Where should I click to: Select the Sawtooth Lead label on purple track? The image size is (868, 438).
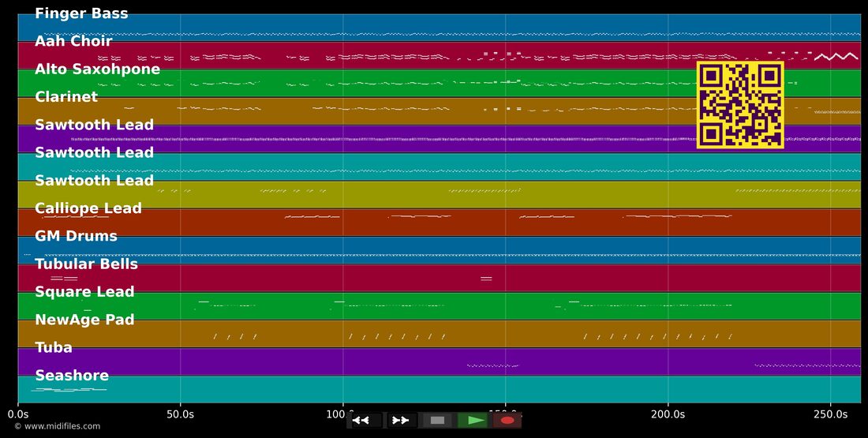[x=94, y=125]
